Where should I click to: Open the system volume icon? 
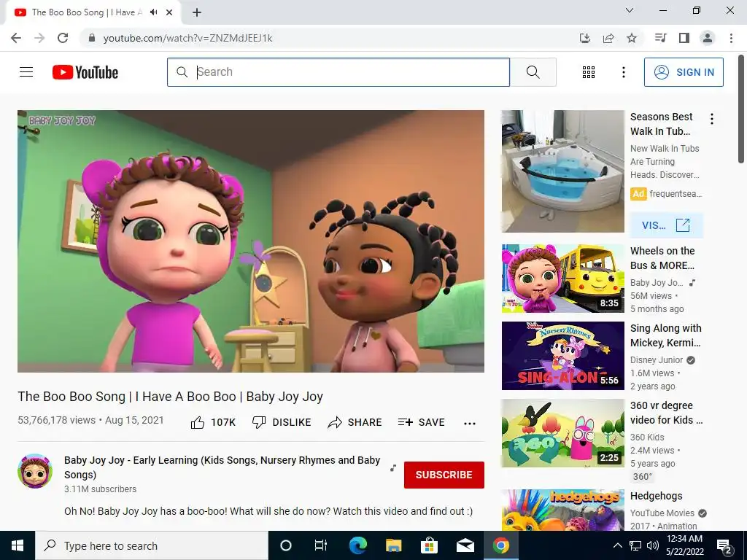pyautogui.click(x=653, y=545)
